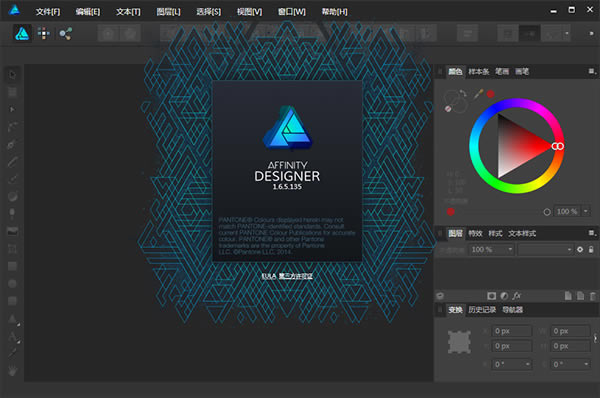
Task: Click the transform anchor point selector
Action: (459, 342)
